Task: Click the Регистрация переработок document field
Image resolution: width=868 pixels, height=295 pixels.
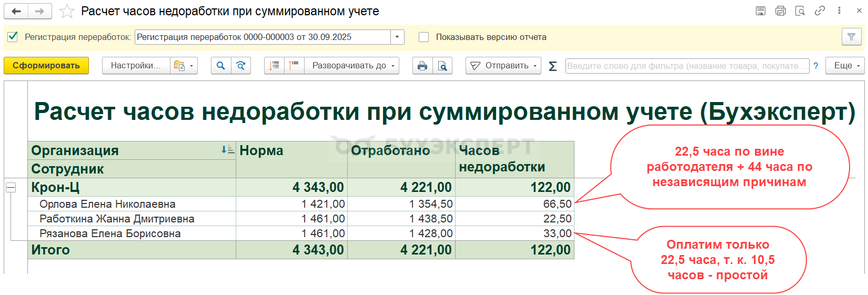Action: point(263,37)
